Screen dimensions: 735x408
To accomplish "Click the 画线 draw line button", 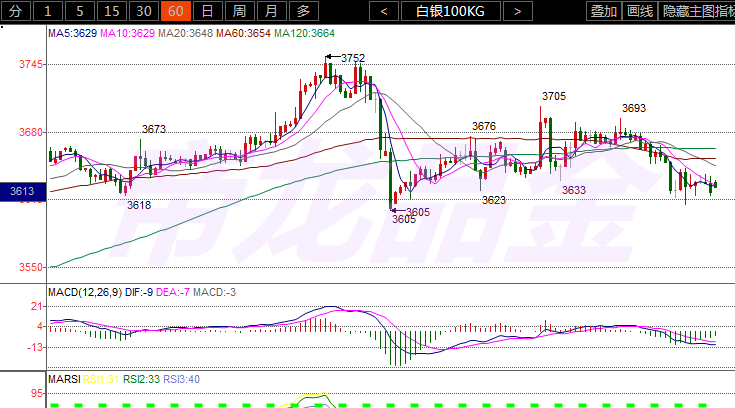I will pyautogui.click(x=639, y=12).
